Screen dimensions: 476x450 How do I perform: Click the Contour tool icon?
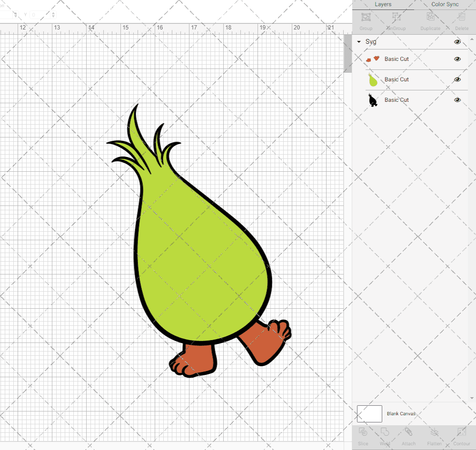(461, 431)
